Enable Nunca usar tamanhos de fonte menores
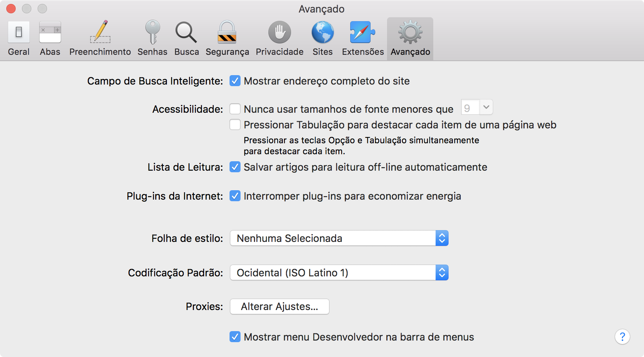 pyautogui.click(x=235, y=109)
